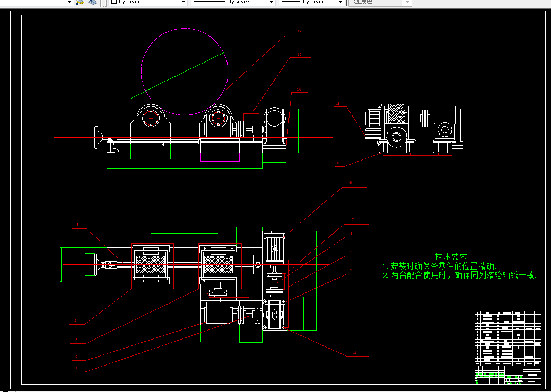Select the 技术要求 heading text

[451, 256]
